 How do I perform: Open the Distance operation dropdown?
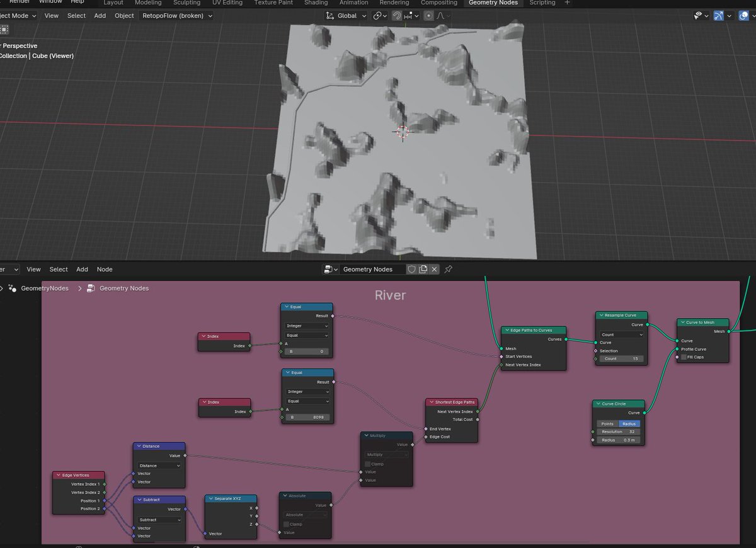pos(160,466)
